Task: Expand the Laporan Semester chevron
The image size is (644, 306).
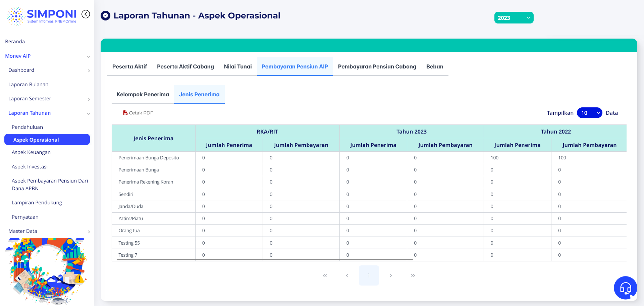Action: [89, 99]
